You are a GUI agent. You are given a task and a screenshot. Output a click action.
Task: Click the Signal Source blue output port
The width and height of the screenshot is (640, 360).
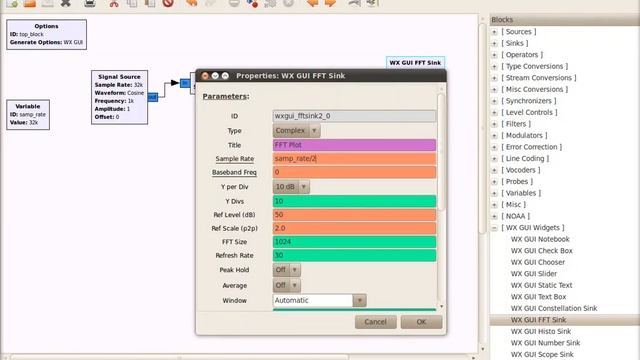coord(153,97)
